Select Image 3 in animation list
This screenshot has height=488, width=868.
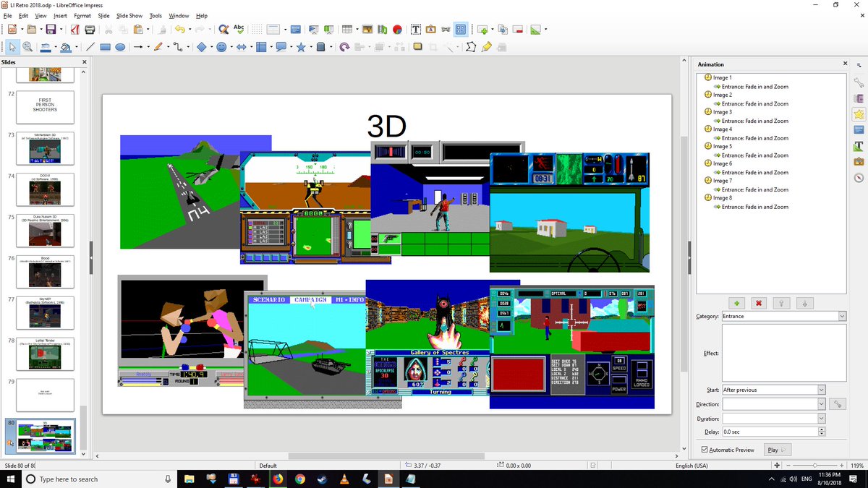pyautogui.click(x=723, y=112)
